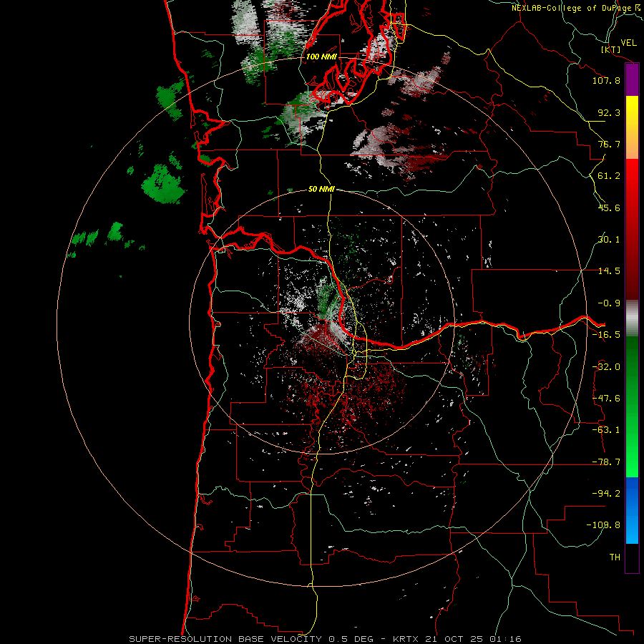
Task: Click the -94.2 legend value
Action: coord(606,494)
